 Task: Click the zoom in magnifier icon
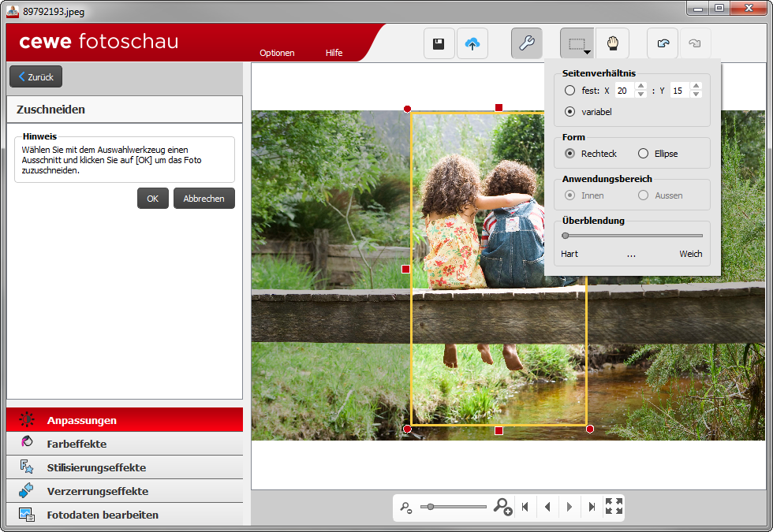click(502, 507)
